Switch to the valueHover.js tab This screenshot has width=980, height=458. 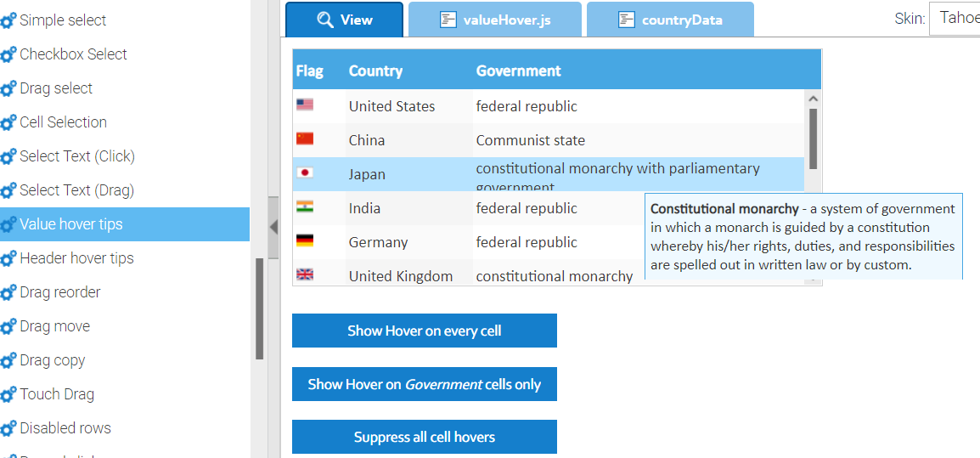point(495,20)
